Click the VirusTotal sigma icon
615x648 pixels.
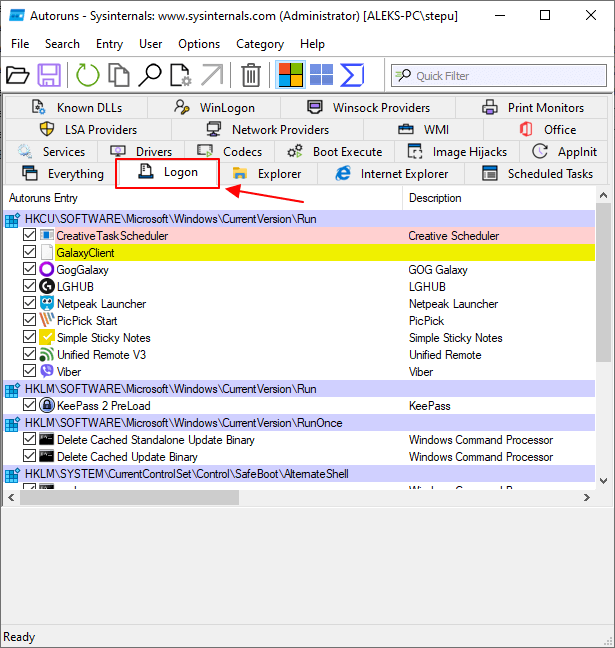click(352, 75)
